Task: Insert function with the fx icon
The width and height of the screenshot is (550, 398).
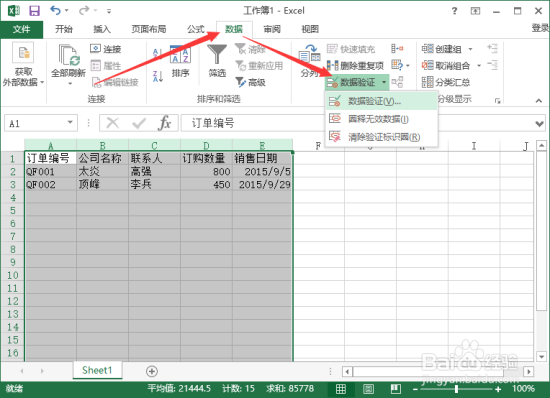Action: (165, 123)
